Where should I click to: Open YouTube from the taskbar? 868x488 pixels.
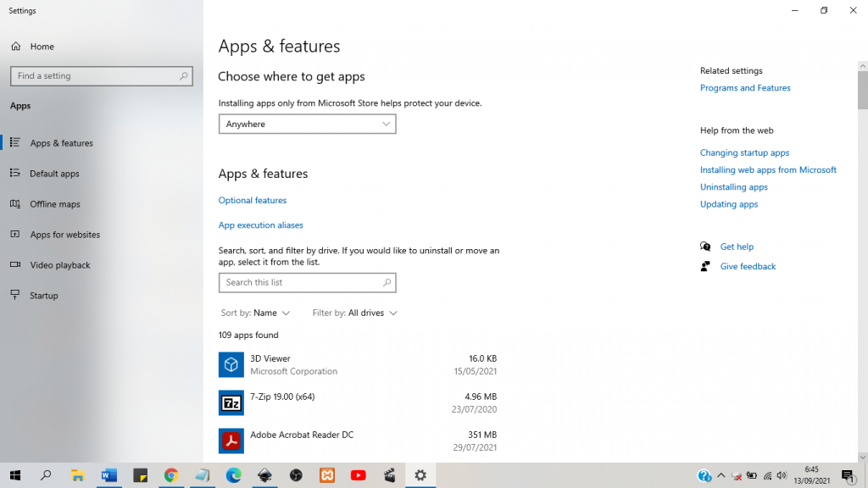[x=359, y=475]
